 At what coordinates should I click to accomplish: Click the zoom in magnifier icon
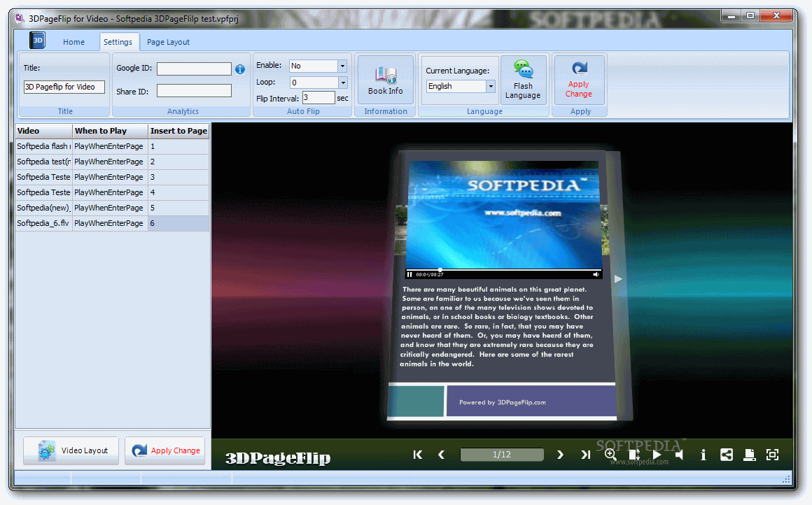point(610,455)
